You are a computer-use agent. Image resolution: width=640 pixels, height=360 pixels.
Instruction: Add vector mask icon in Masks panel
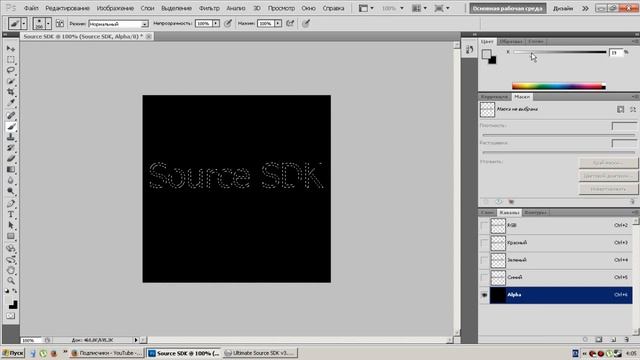coord(633,109)
